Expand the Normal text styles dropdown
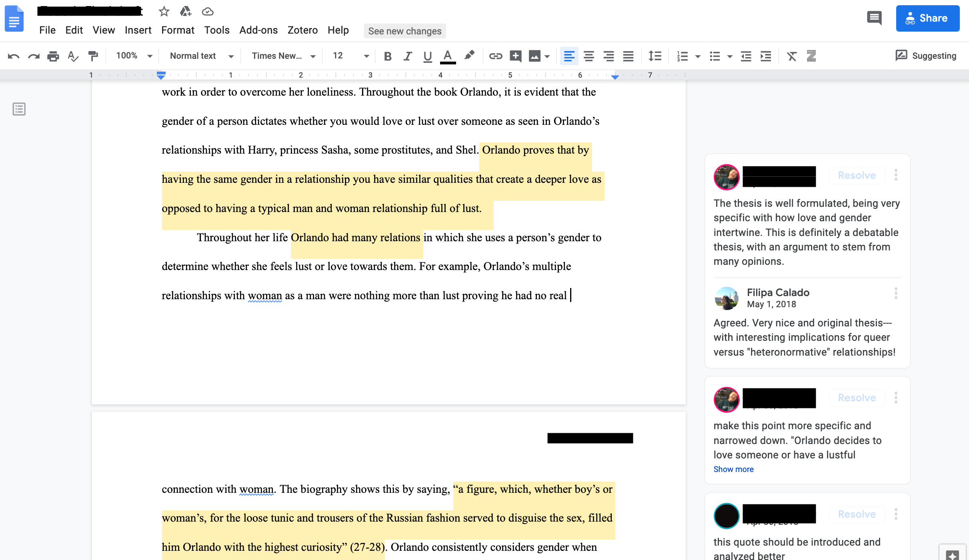The image size is (969, 560). pos(201,56)
